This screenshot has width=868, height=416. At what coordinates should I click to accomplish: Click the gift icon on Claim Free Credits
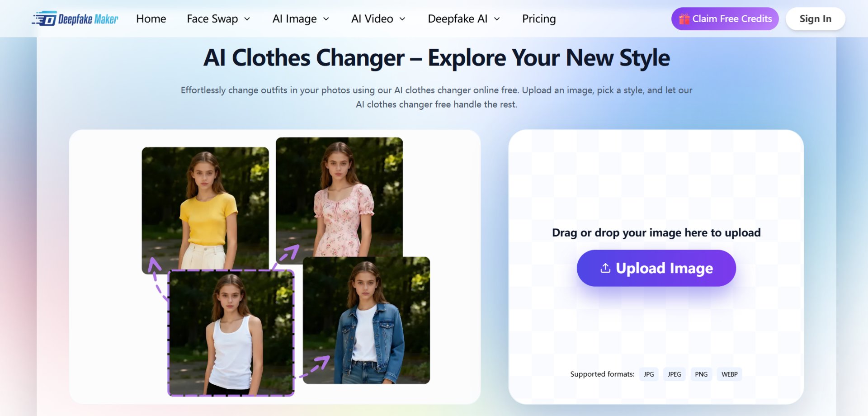point(684,19)
